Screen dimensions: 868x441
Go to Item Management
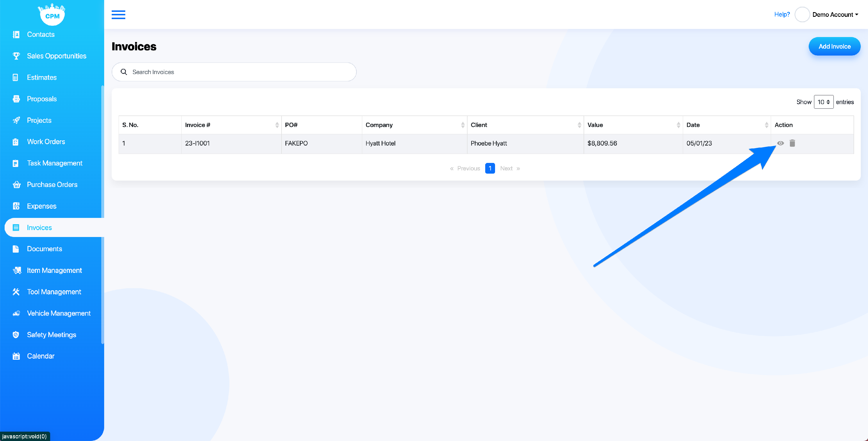(x=54, y=270)
